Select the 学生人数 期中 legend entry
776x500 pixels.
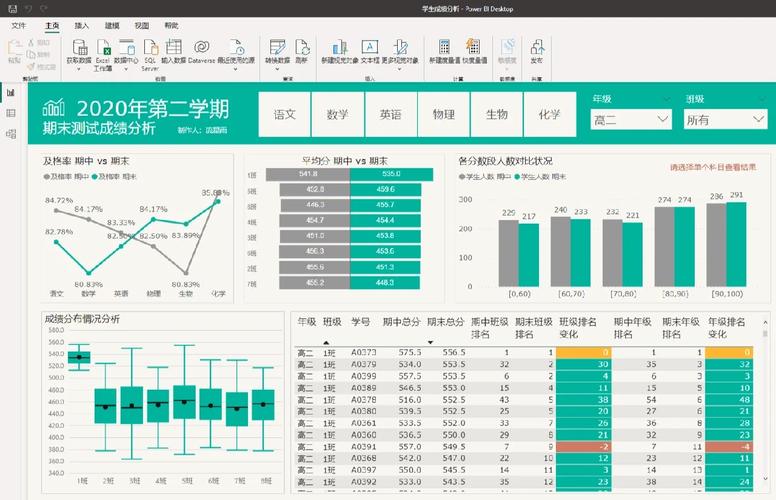click(485, 176)
